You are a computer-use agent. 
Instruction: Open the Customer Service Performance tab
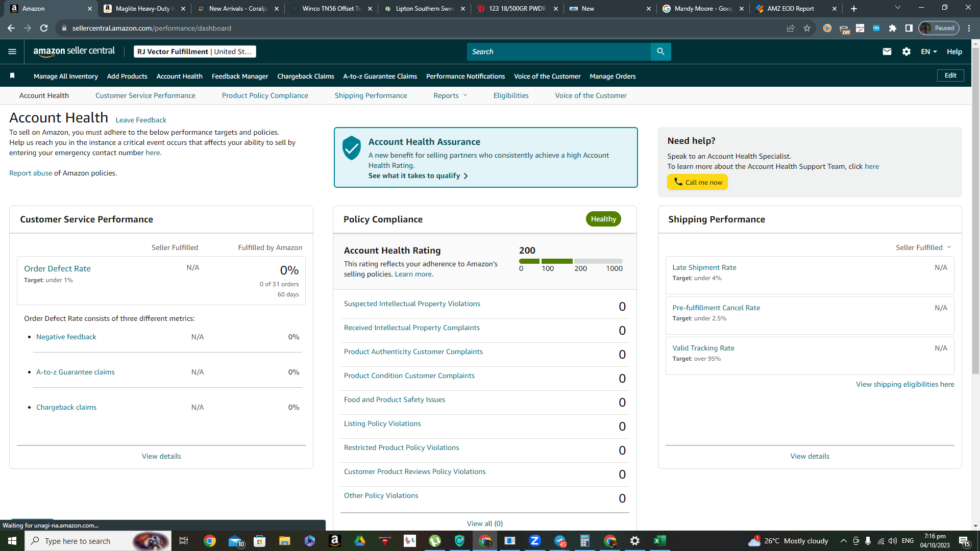point(145,95)
